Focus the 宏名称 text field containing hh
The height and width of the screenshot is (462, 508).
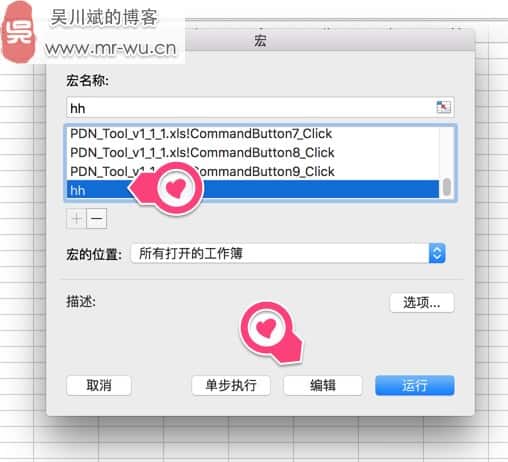click(260, 107)
